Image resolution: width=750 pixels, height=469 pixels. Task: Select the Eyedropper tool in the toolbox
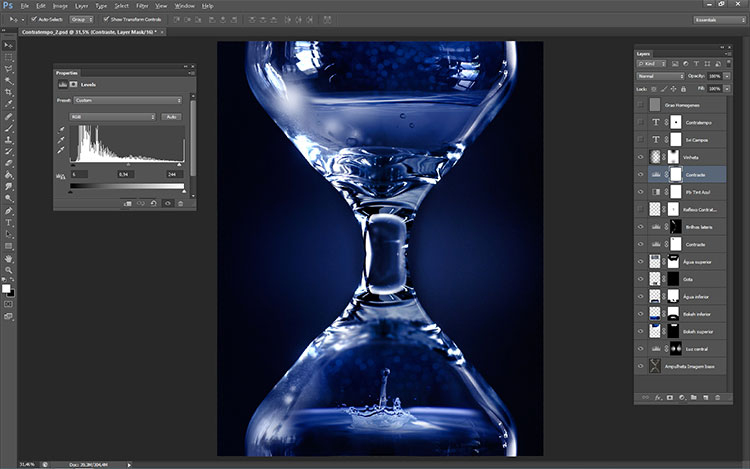point(9,104)
